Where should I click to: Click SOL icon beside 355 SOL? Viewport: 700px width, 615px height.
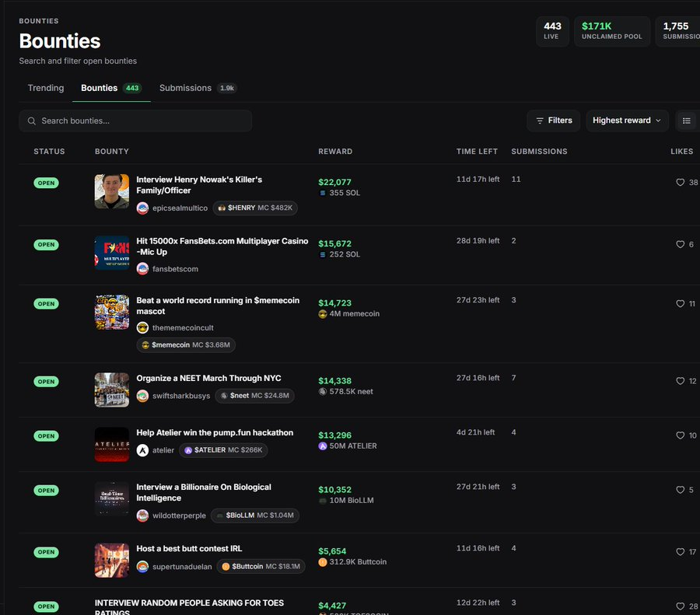point(322,193)
